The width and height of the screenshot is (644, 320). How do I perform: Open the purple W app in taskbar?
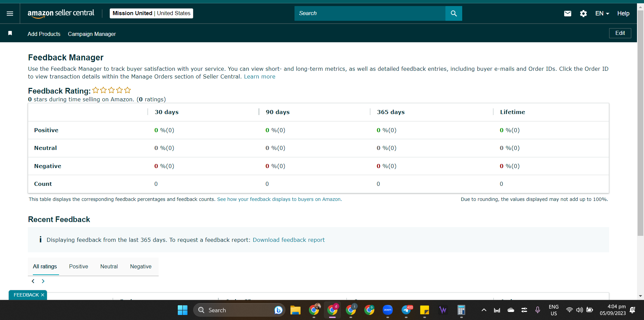coord(443,310)
